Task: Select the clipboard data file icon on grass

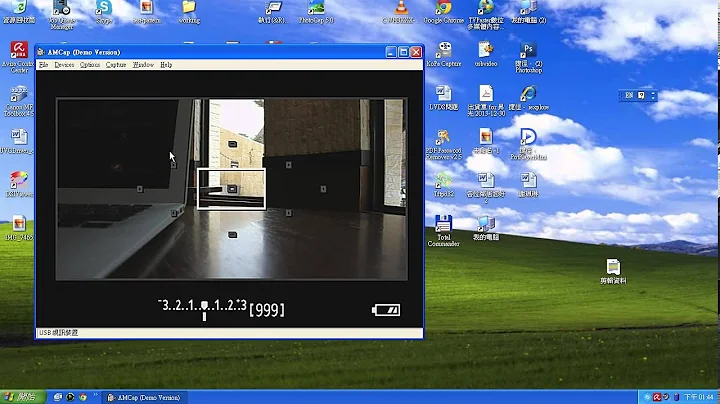Action: coord(613,271)
